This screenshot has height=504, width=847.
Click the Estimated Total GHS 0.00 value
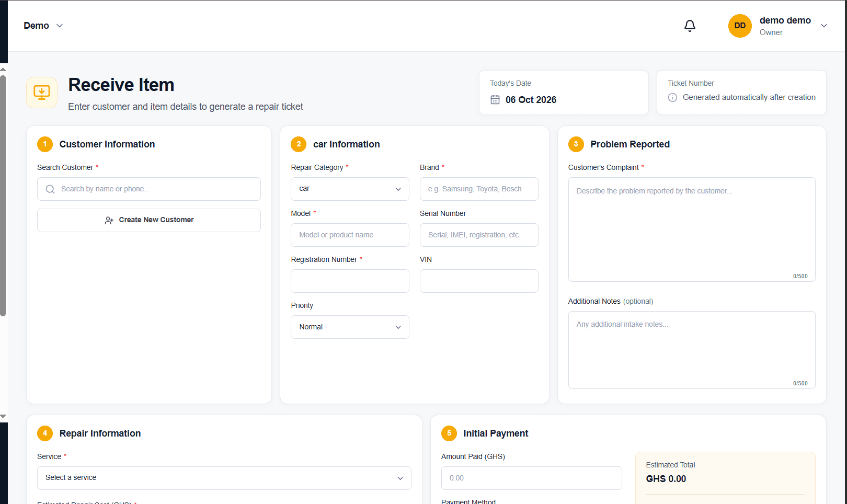click(x=666, y=479)
